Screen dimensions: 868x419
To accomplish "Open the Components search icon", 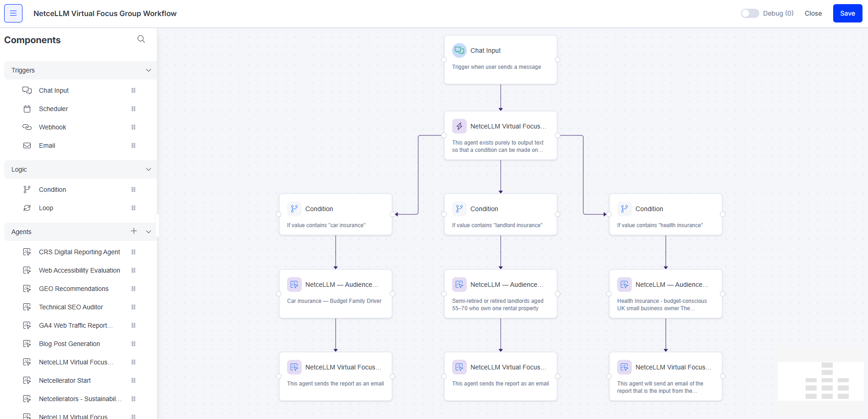I will tap(141, 39).
